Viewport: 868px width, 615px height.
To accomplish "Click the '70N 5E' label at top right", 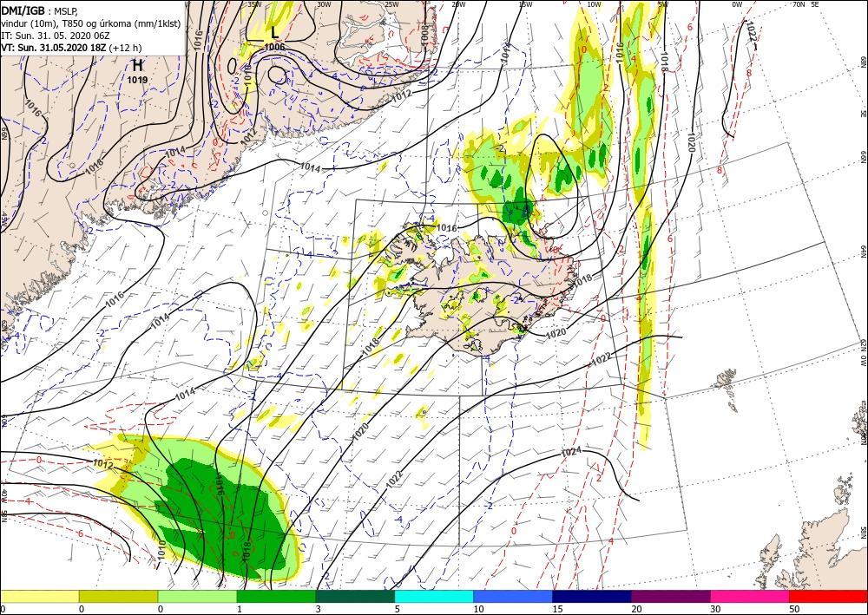I will (806, 4).
